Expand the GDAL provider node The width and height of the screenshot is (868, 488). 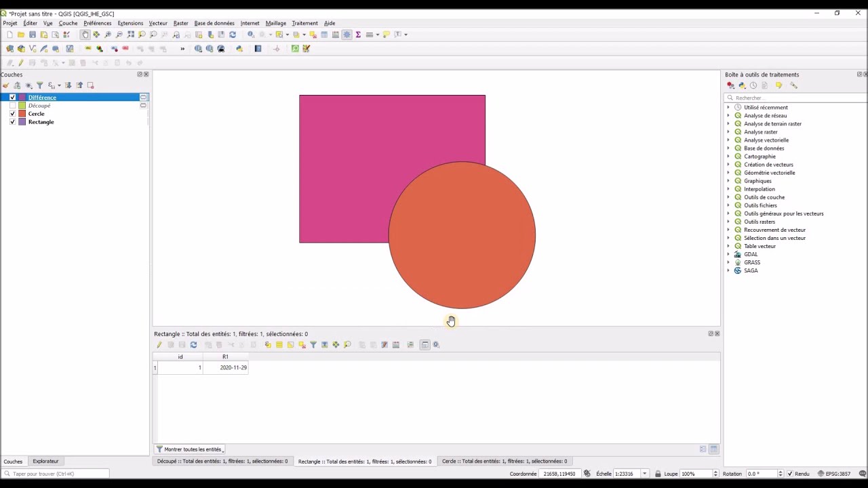coord(728,254)
